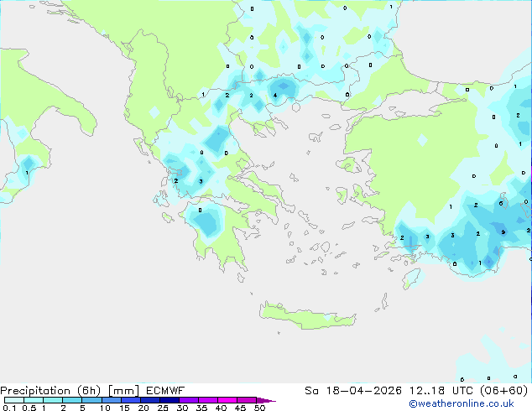
Task: Click the 5–10 mm legend color swatch
Action: (x=91, y=400)
